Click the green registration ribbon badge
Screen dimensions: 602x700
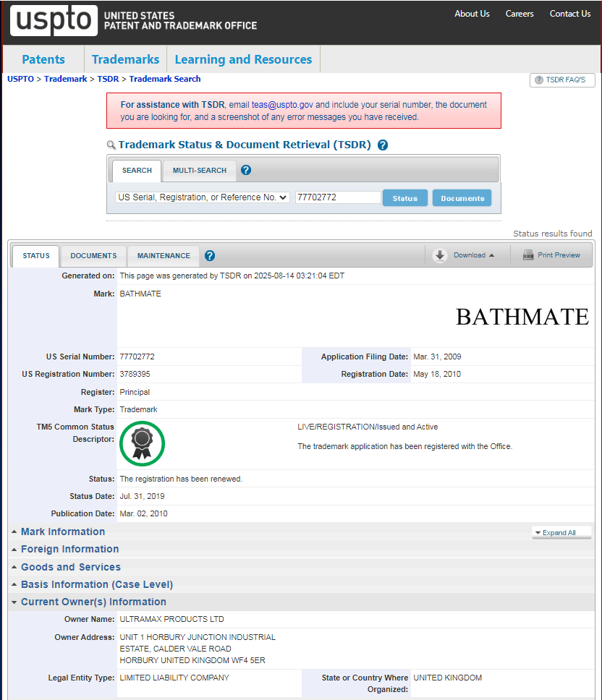click(142, 443)
